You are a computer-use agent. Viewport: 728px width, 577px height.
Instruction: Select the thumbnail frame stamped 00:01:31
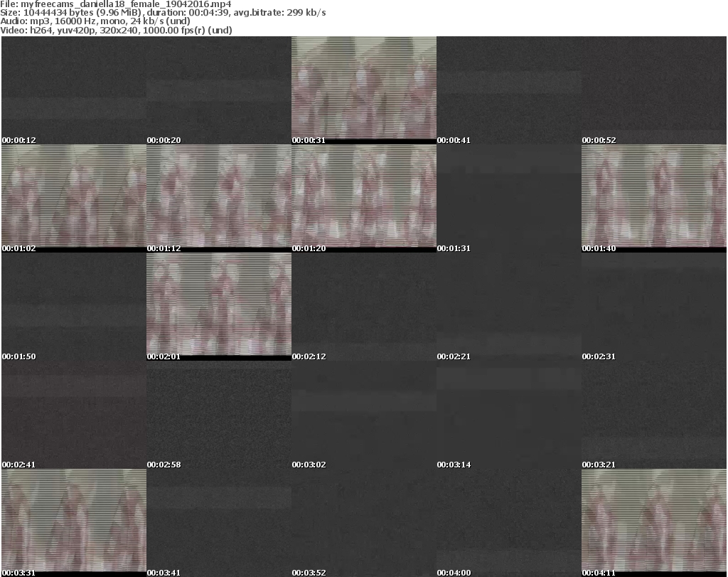click(509, 198)
